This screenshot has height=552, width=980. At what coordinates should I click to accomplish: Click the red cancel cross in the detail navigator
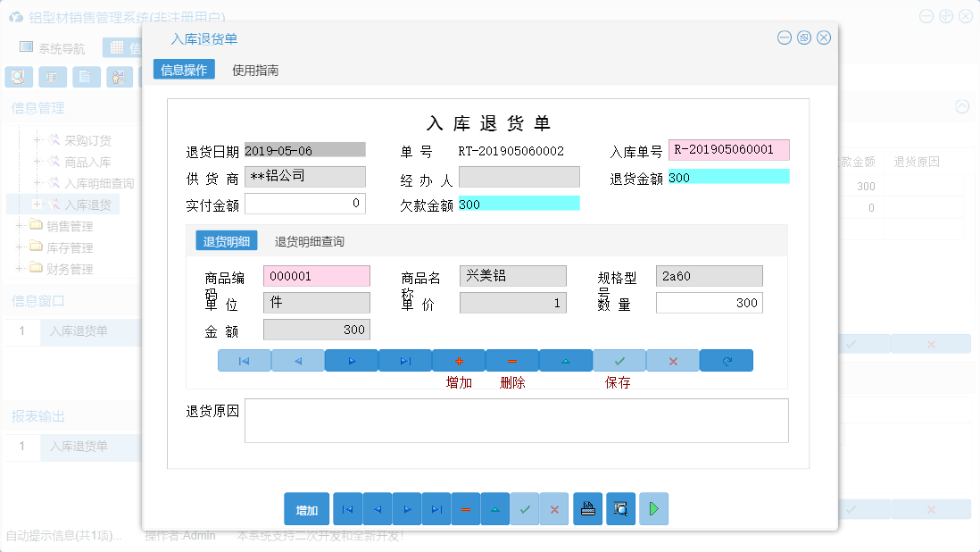click(x=672, y=360)
